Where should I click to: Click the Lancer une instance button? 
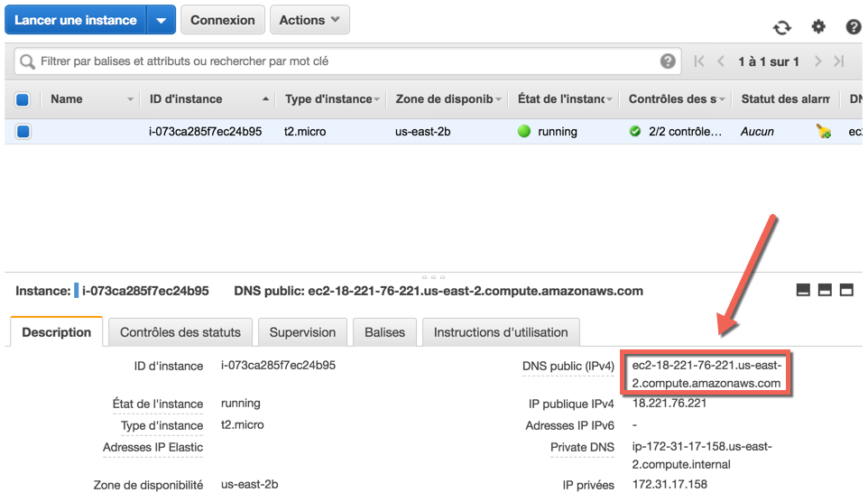coord(76,20)
